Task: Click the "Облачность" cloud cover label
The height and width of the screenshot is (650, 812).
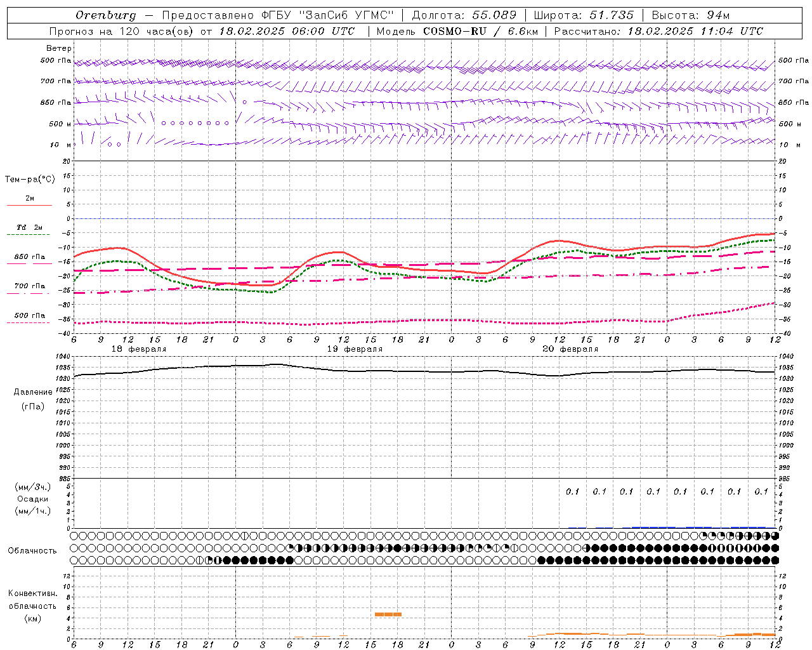Action: point(32,551)
